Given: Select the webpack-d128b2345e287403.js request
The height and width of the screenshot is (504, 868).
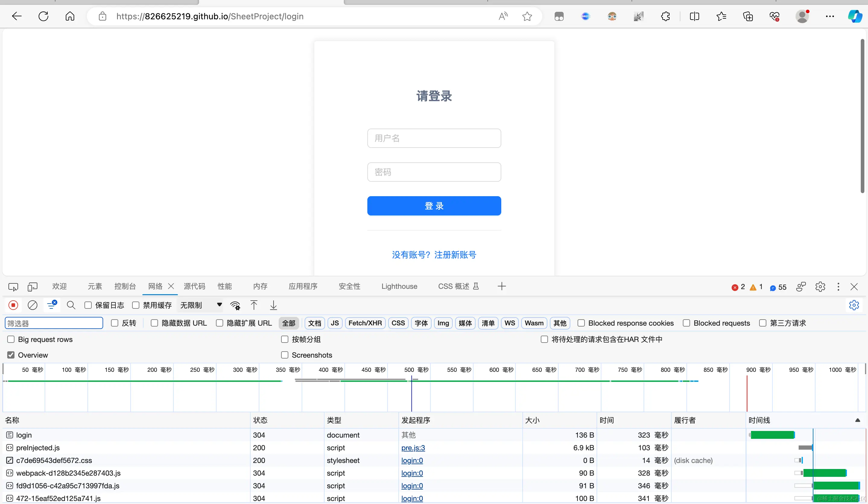Looking at the screenshot, I should [x=68, y=473].
